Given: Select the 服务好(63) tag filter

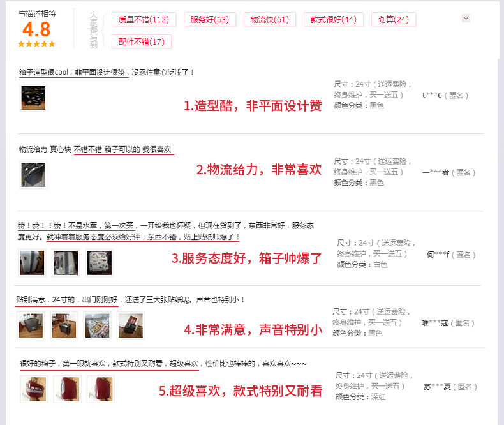Looking at the screenshot, I should click(x=209, y=20).
